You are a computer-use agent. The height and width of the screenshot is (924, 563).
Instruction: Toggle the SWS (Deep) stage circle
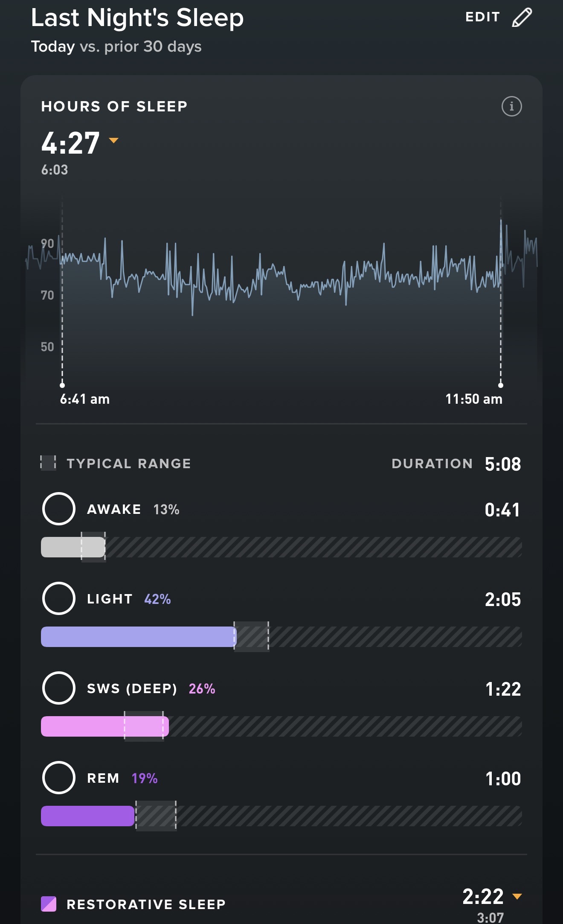coord(59,688)
